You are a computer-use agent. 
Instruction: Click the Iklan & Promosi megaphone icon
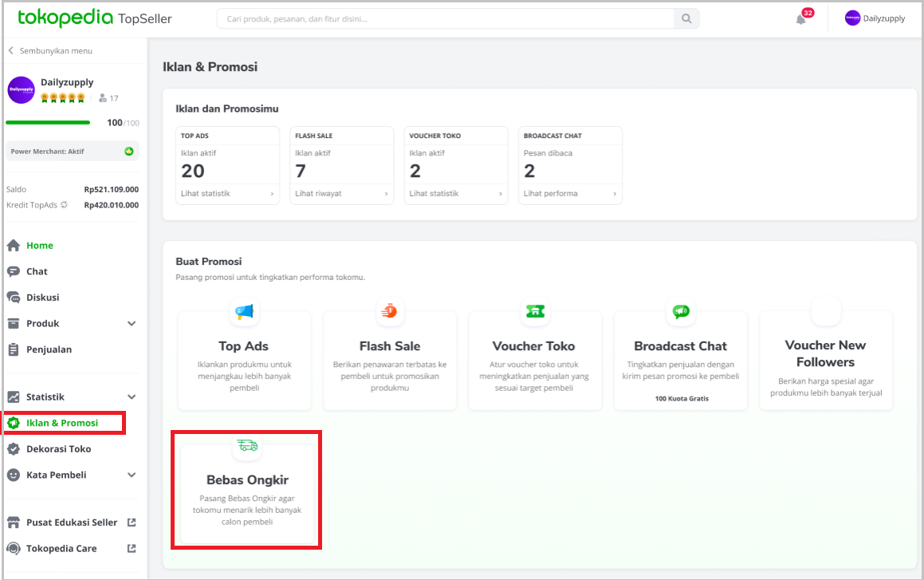point(14,423)
